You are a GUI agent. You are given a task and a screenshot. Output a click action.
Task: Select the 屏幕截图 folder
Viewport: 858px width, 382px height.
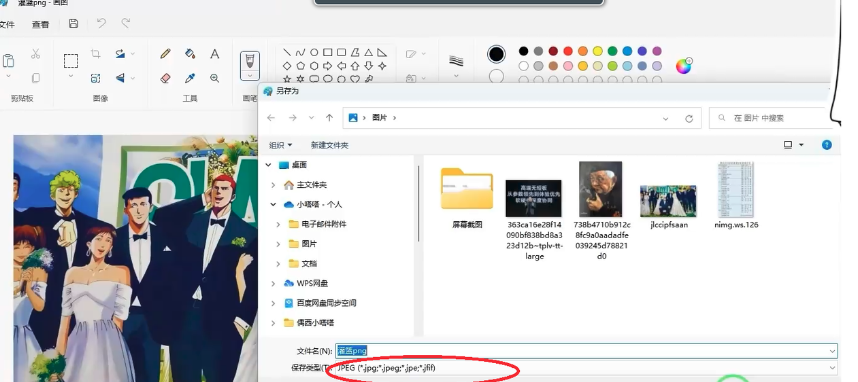point(467,198)
